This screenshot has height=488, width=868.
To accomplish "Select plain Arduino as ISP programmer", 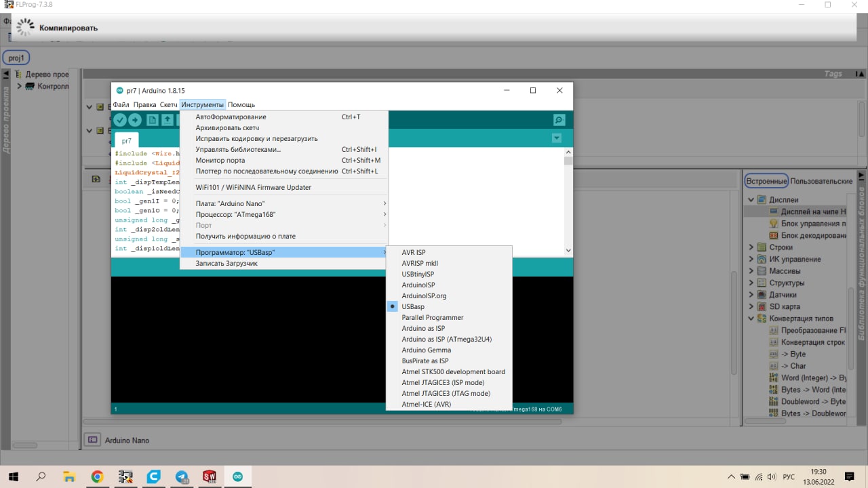I will click(448, 328).
